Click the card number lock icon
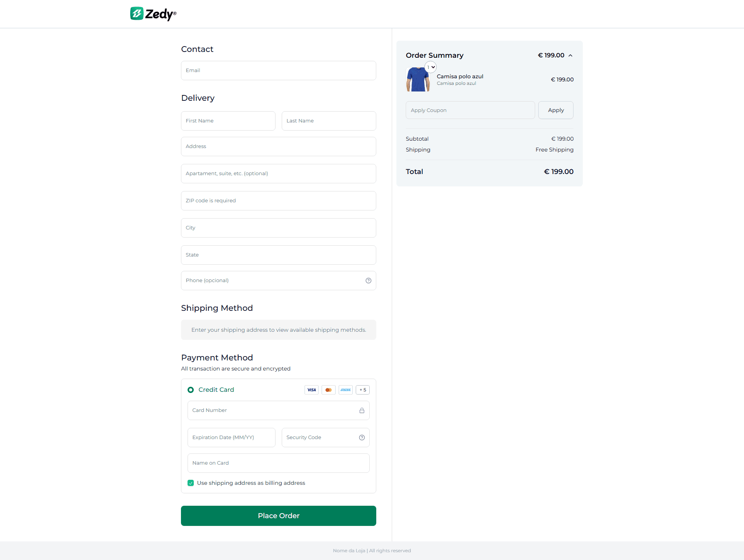744x560 pixels. (x=362, y=410)
